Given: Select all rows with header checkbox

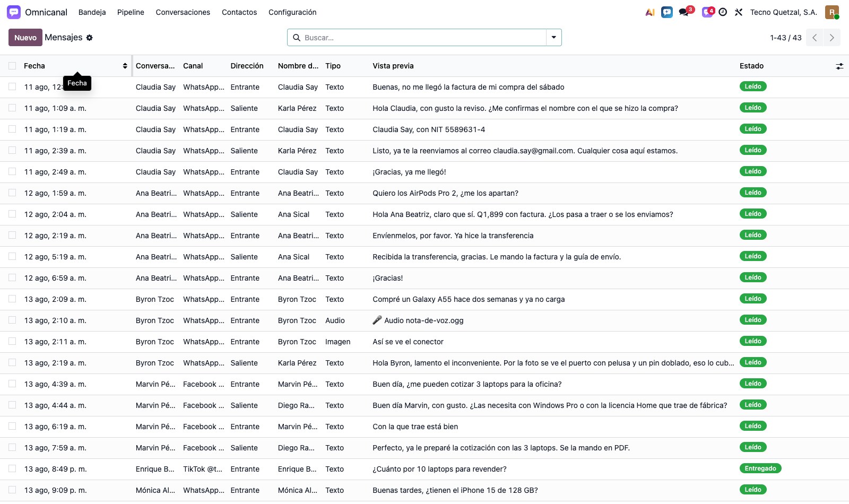Looking at the screenshot, I should pyautogui.click(x=12, y=66).
